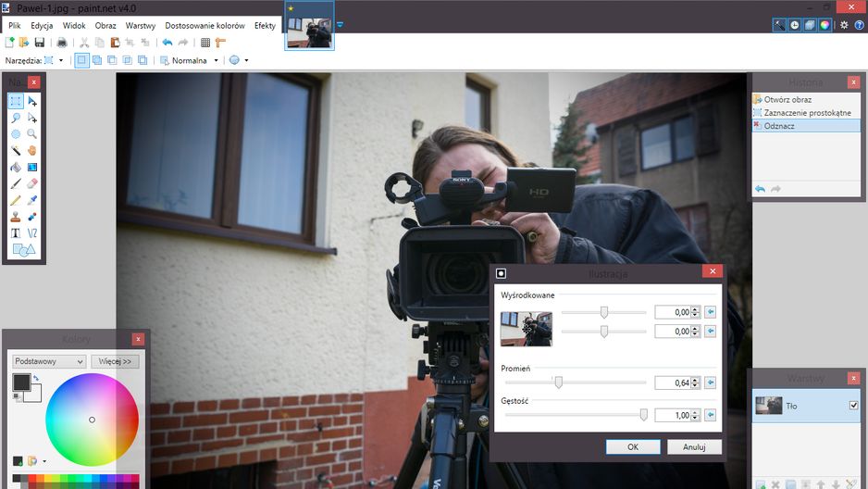Click the Promień slider handle
The height and width of the screenshot is (489, 868).
[x=559, y=382]
